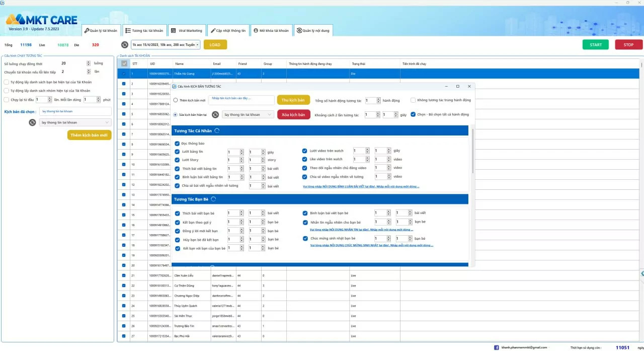Click the dialog icon in 'Cấu hình KỊCH BẢN TƯƠNG TÁC' title bar
Image resolution: width=644 pixels, height=351 pixels.
[175, 87]
